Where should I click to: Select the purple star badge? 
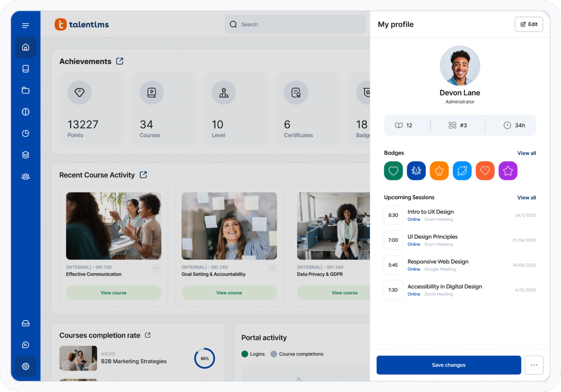(508, 171)
